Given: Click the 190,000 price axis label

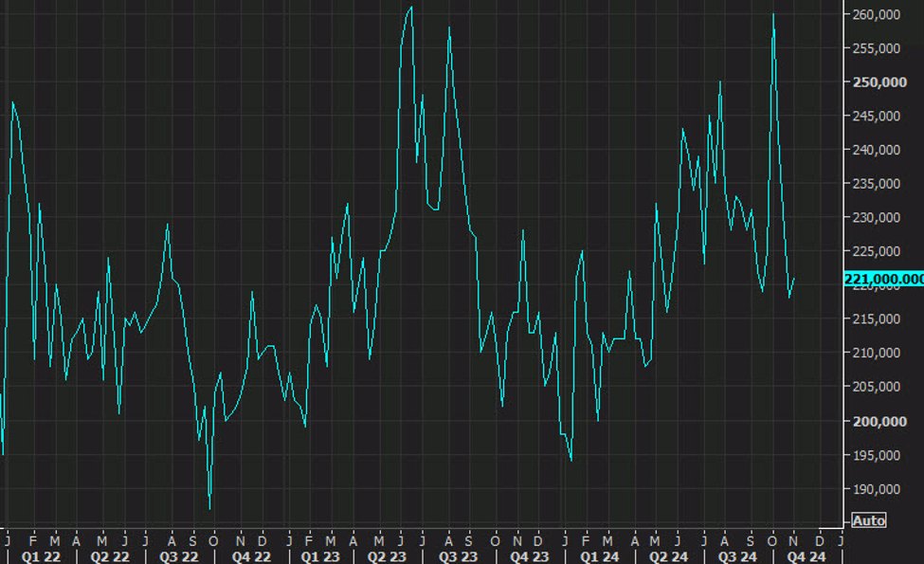Looking at the screenshot, I should click(x=875, y=489).
